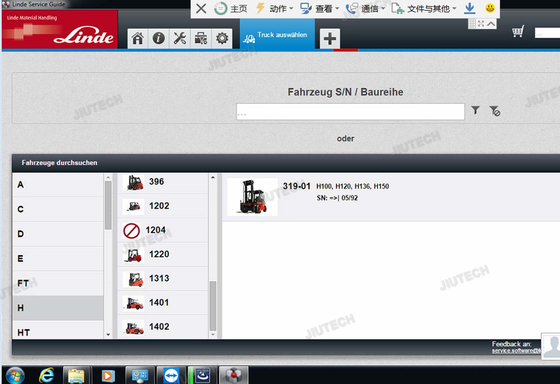Open the wrench and screwdriver tools icon
The height and width of the screenshot is (384, 560).
click(x=180, y=38)
